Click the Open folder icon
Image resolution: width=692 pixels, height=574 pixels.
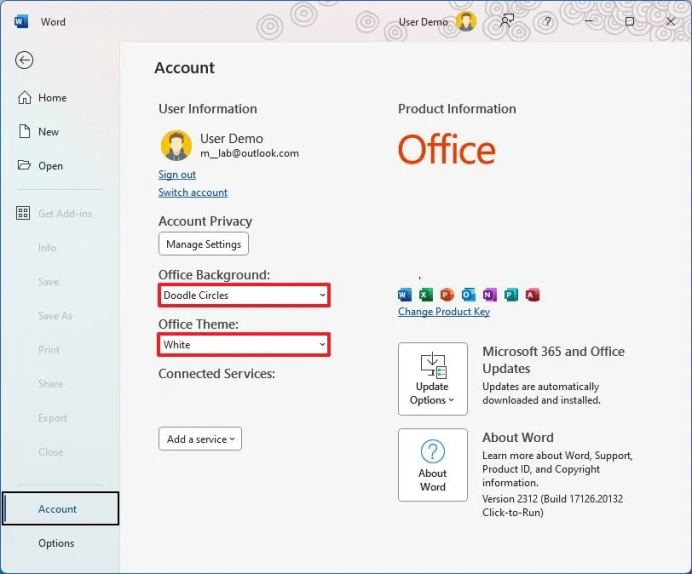24,165
